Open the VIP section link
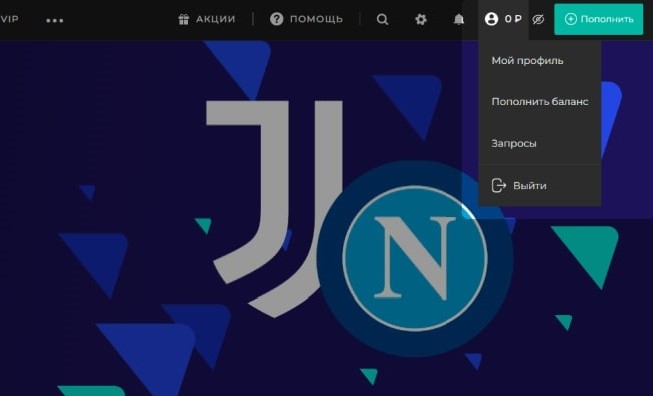 (x=9, y=19)
